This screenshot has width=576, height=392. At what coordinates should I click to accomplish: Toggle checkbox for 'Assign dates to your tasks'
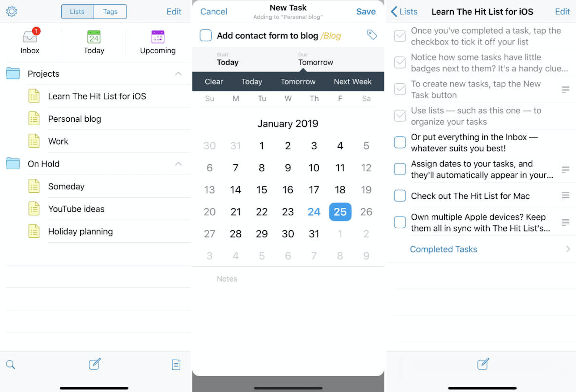(x=399, y=169)
